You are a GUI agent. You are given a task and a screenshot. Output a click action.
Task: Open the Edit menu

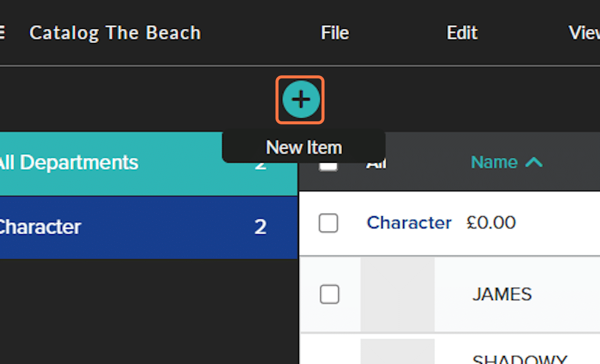(x=462, y=32)
